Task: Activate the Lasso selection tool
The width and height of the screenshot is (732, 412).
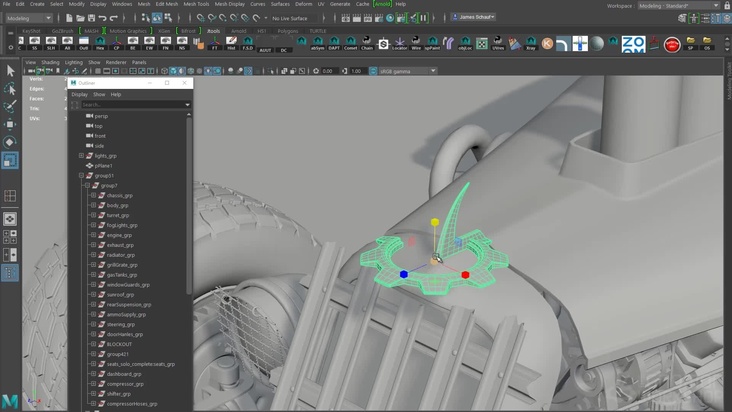Action: click(10, 89)
